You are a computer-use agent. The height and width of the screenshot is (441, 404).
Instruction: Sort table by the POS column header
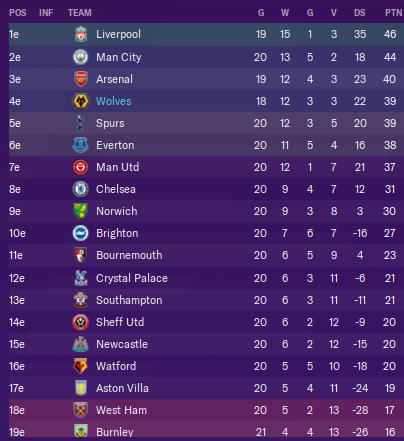(18, 13)
